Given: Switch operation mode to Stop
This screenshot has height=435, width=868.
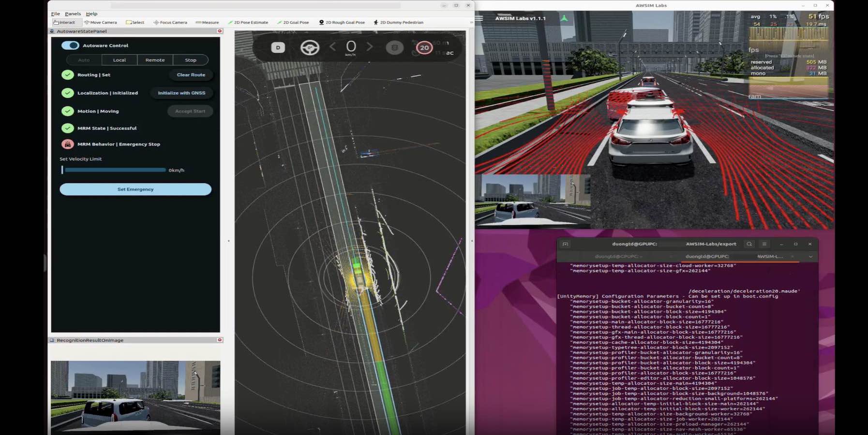Looking at the screenshot, I should 191,60.
